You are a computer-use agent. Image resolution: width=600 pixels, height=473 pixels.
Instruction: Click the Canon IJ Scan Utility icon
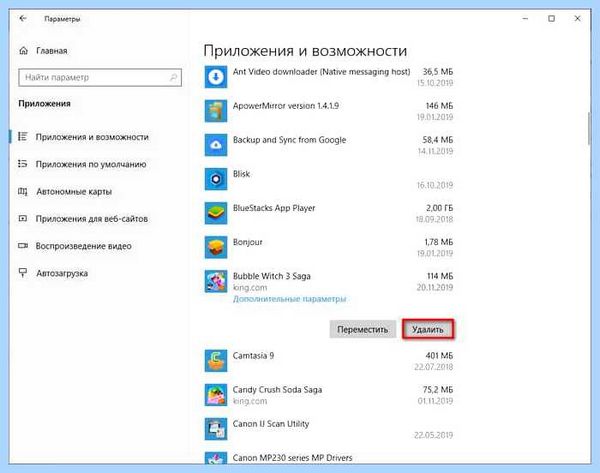(216, 429)
